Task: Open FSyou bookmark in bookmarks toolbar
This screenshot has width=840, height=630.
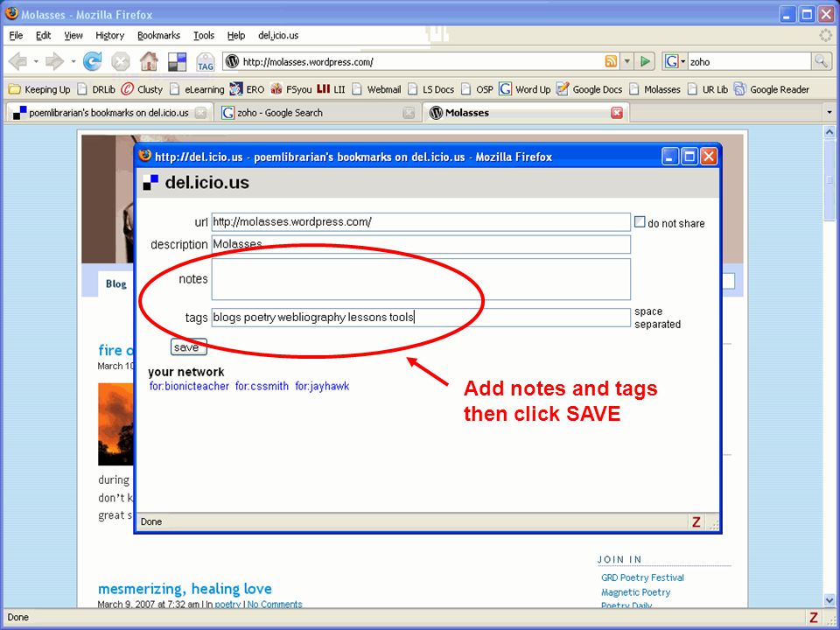Action: coord(290,89)
